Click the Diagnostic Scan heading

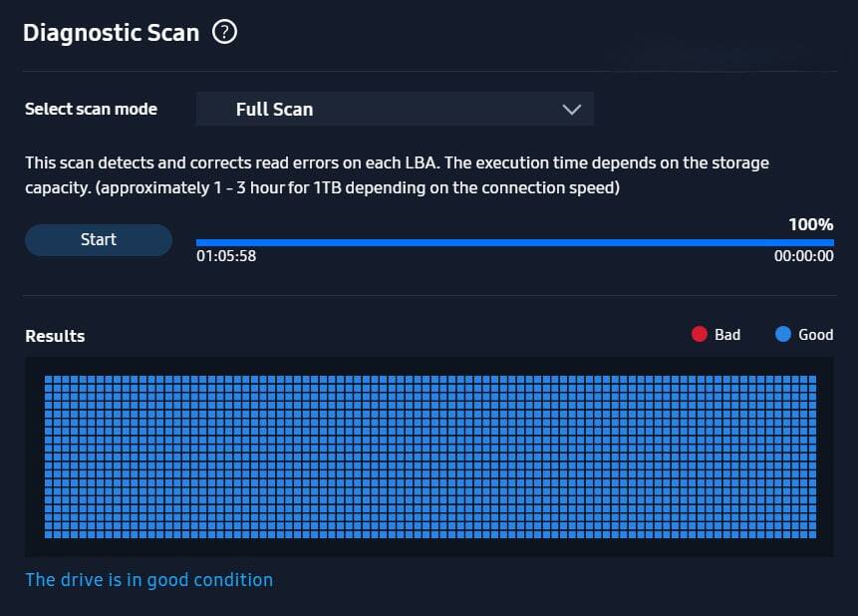(x=111, y=33)
